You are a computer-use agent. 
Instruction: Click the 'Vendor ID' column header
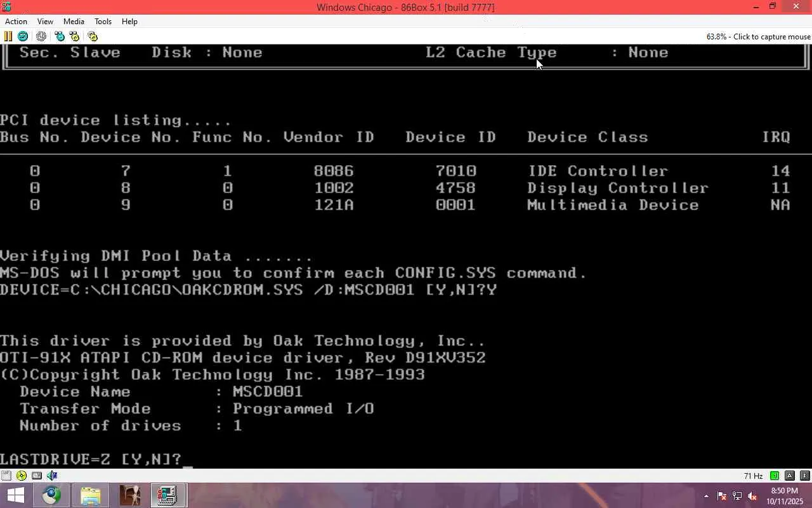click(x=329, y=137)
